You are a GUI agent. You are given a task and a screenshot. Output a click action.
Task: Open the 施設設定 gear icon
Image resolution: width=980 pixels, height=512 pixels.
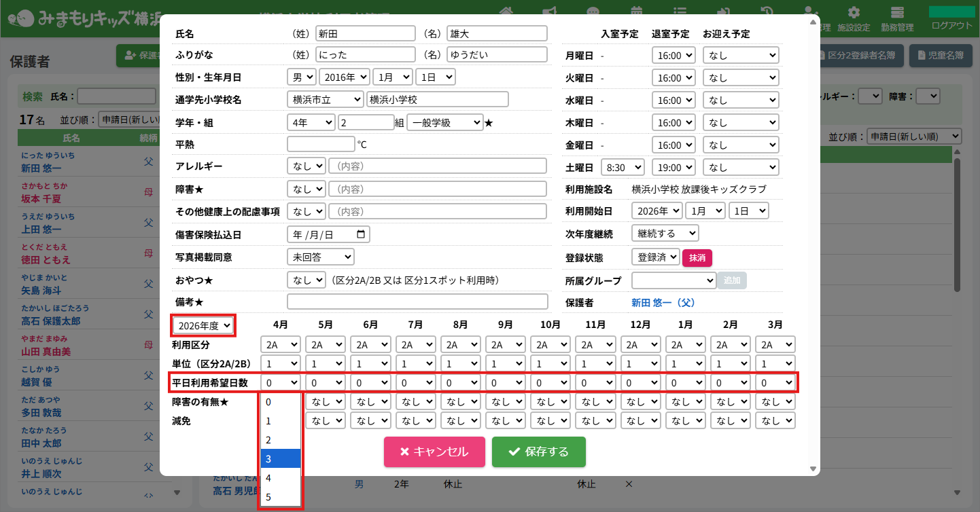[854, 14]
